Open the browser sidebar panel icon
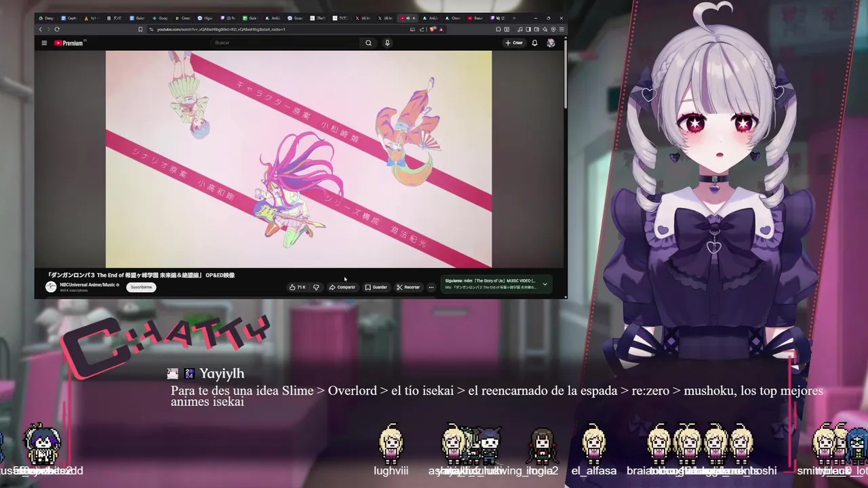The image size is (868, 488). pos(528,29)
